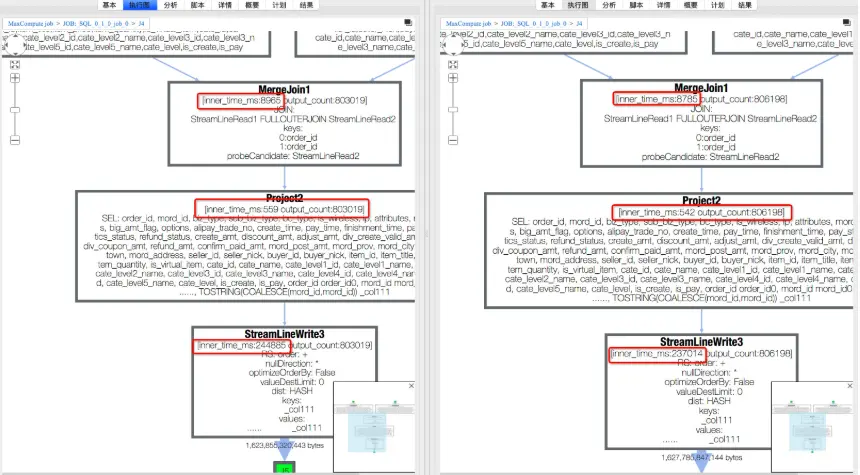Open 计划 tab in left panel
860x475 pixels.
(279, 5)
